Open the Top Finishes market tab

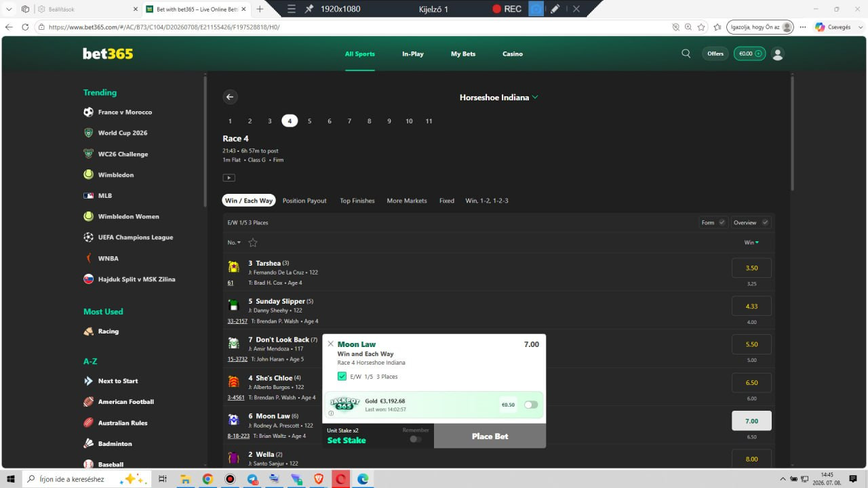click(x=357, y=201)
